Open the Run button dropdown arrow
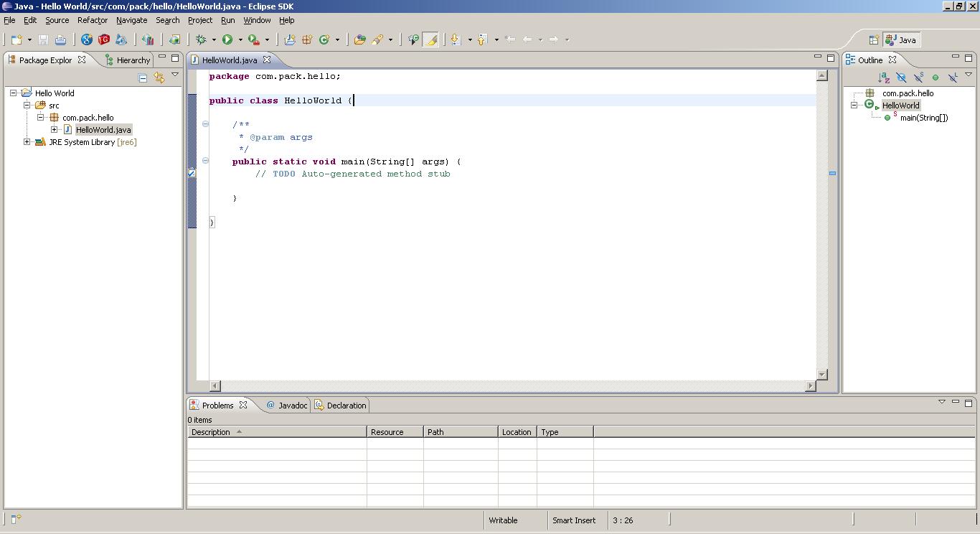980x534 pixels. (240, 40)
